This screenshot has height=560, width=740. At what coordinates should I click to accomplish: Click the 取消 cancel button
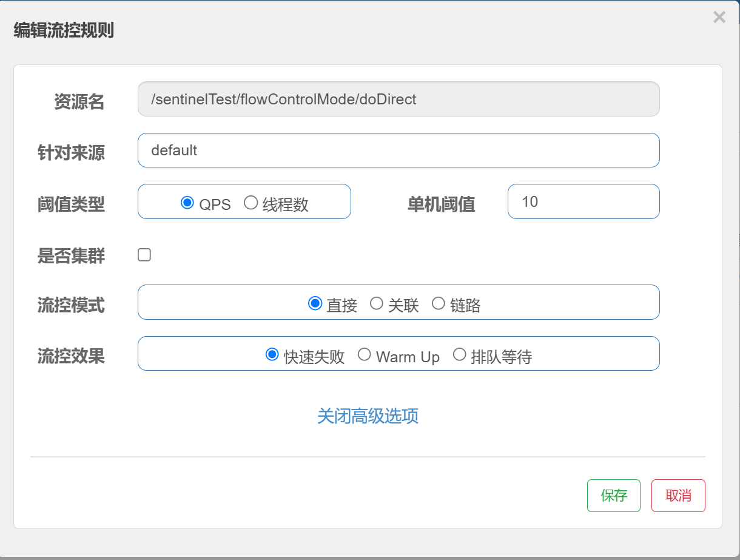(678, 496)
